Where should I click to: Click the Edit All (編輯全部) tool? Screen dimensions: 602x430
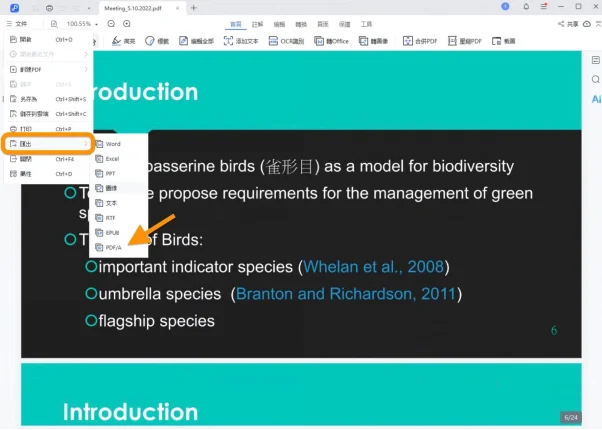click(196, 41)
